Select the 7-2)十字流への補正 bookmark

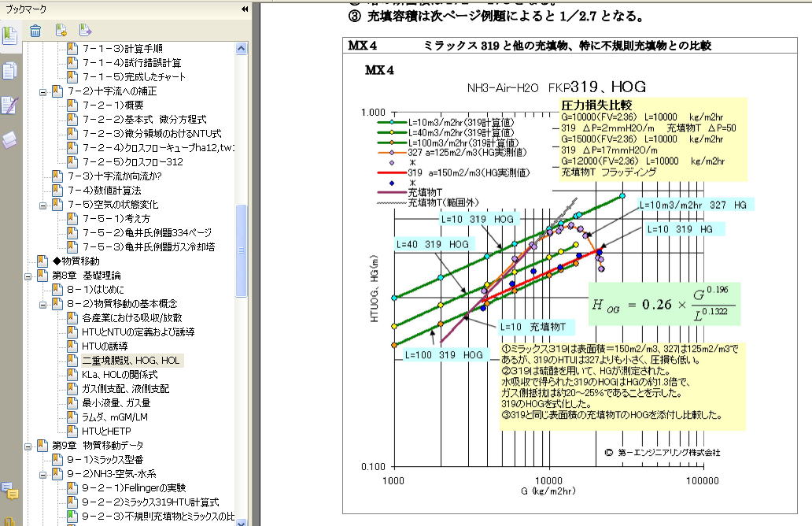point(112,91)
